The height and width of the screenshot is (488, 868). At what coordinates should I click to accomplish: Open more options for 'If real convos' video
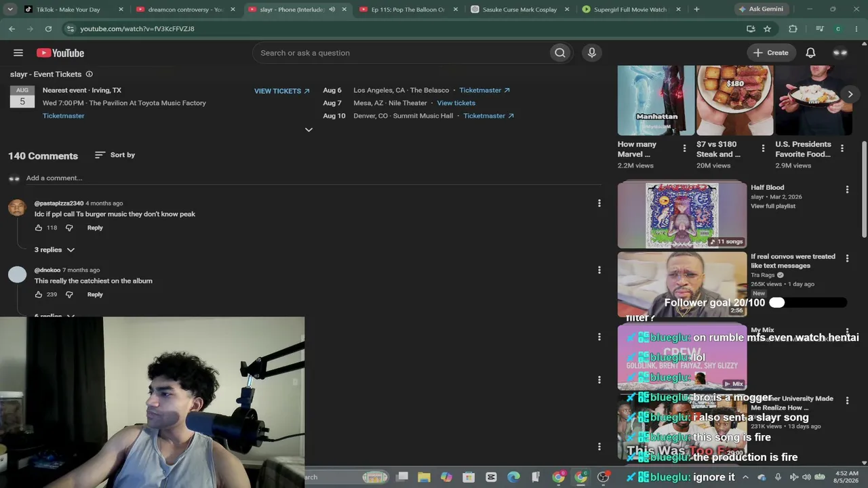click(x=847, y=258)
